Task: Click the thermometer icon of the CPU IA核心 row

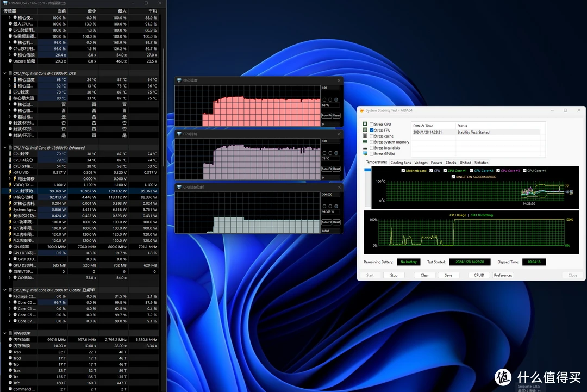Action: [10, 160]
